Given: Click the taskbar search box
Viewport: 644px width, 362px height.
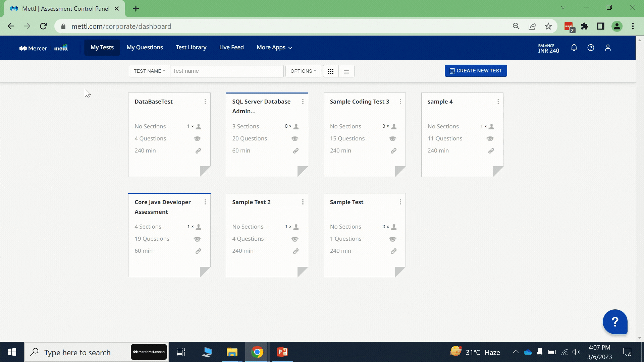Looking at the screenshot, I should 97,352.
